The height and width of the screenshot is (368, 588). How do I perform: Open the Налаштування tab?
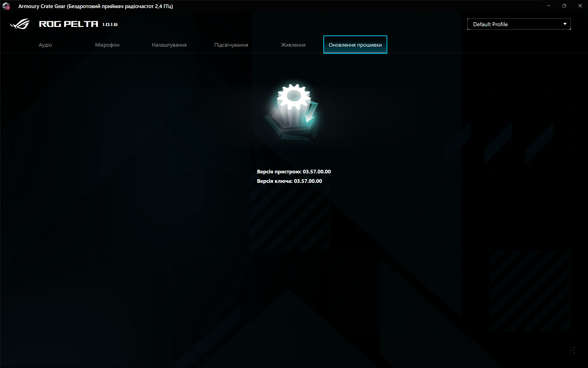(169, 45)
